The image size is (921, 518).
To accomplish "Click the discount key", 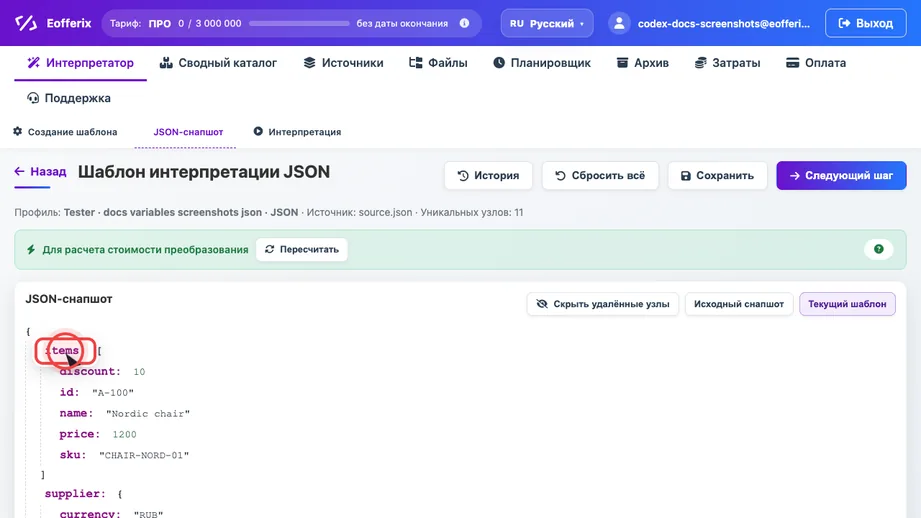I will (x=90, y=371).
